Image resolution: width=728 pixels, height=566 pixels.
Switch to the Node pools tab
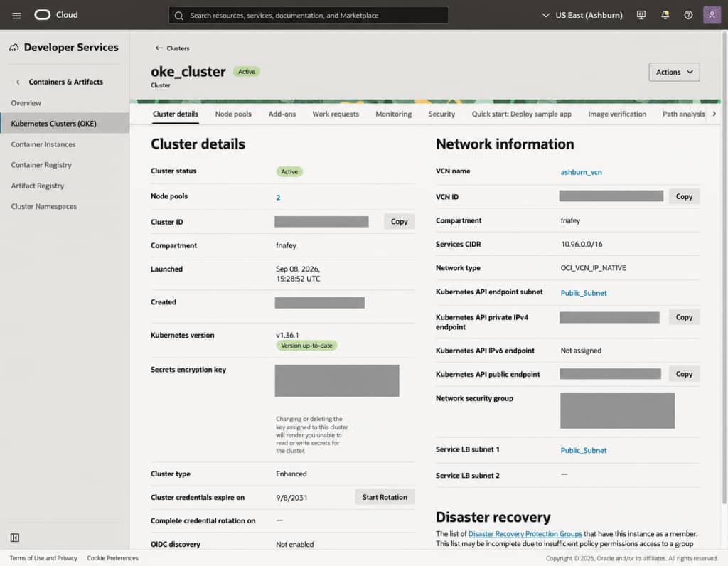pos(233,114)
